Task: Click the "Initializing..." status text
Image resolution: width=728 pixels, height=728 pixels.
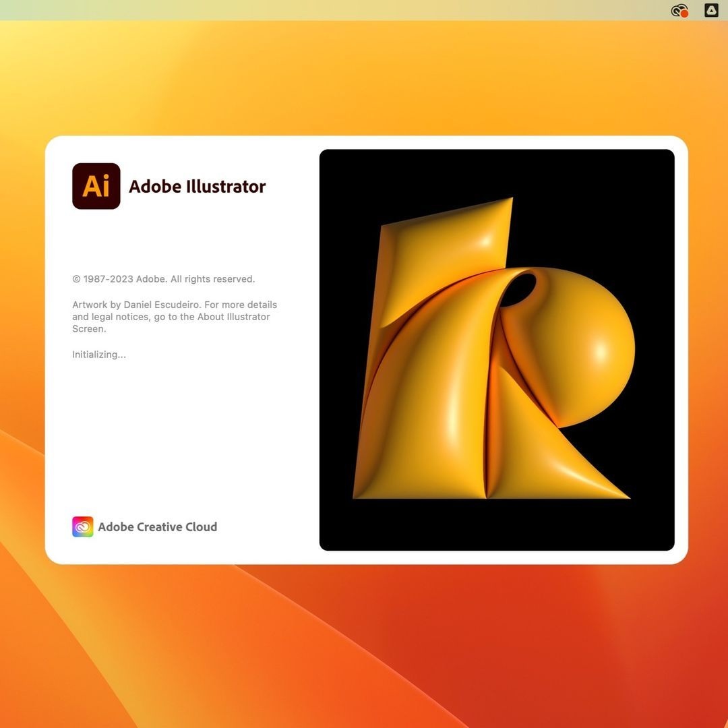Action: 99,355
